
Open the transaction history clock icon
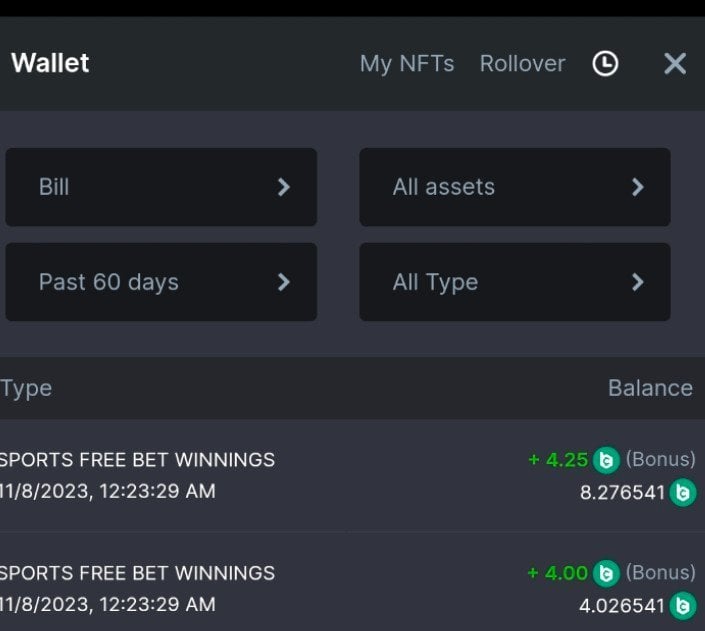pyautogui.click(x=605, y=64)
